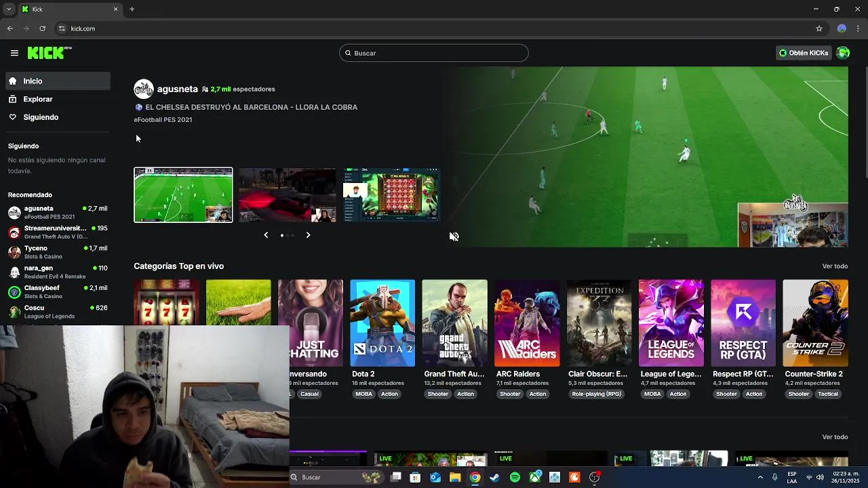The width and height of the screenshot is (868, 488).
Task: Open the user profile avatar menu
Action: click(843, 53)
